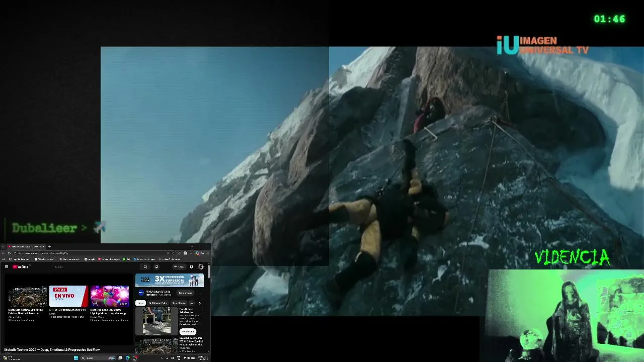
Task: Open the YouTube account avatar menu
Action: (201, 267)
